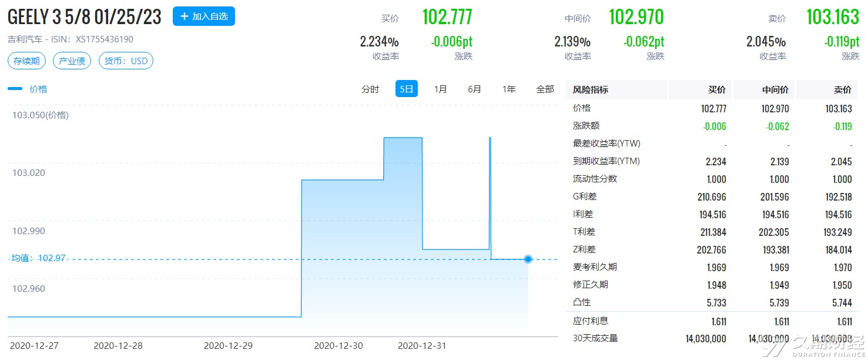
Task: Click the -0.006pt bid change value
Action: click(451, 42)
